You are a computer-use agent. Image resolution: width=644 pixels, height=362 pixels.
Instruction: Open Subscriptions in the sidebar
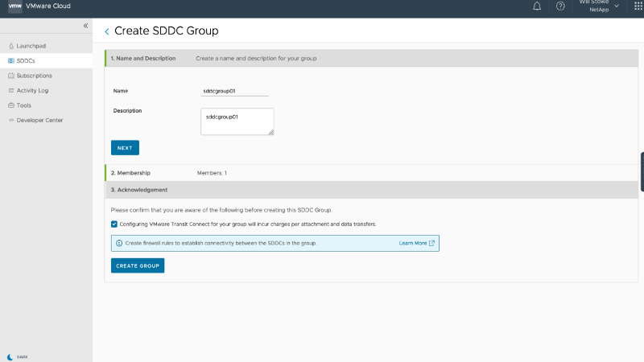pos(34,76)
